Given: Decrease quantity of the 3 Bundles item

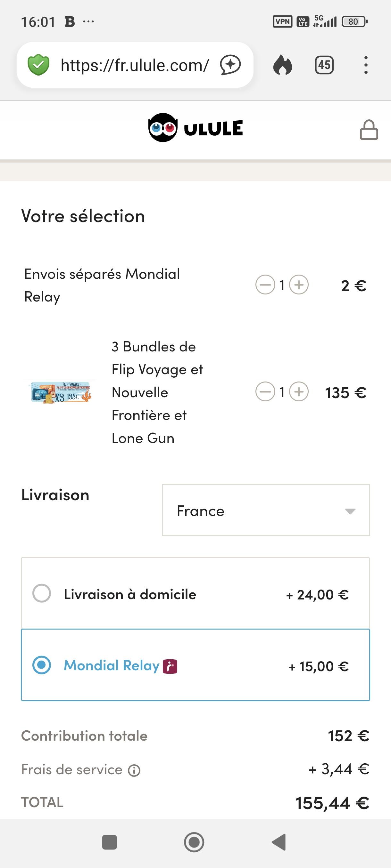Looking at the screenshot, I should click(265, 392).
